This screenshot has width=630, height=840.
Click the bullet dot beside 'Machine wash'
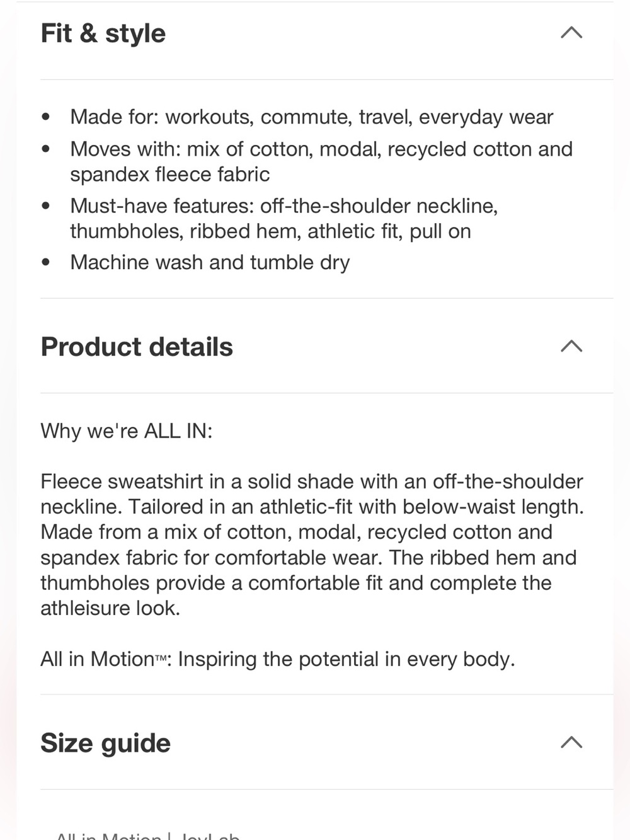45,263
